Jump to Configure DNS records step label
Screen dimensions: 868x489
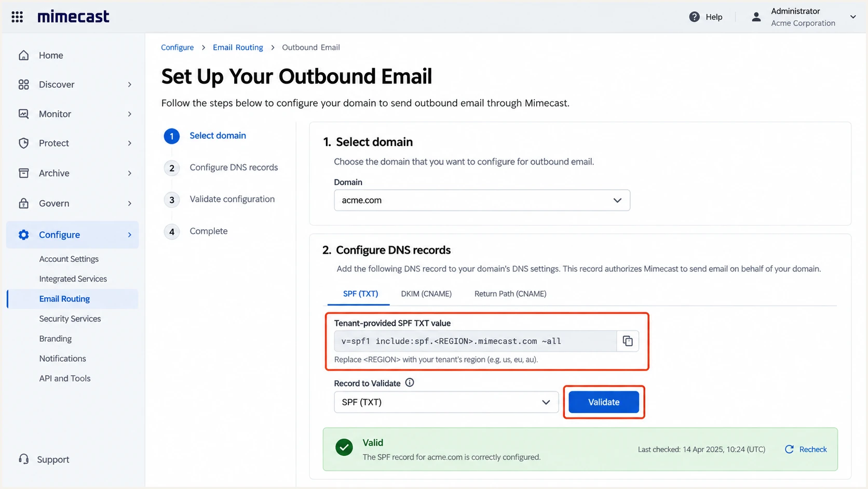[234, 167]
